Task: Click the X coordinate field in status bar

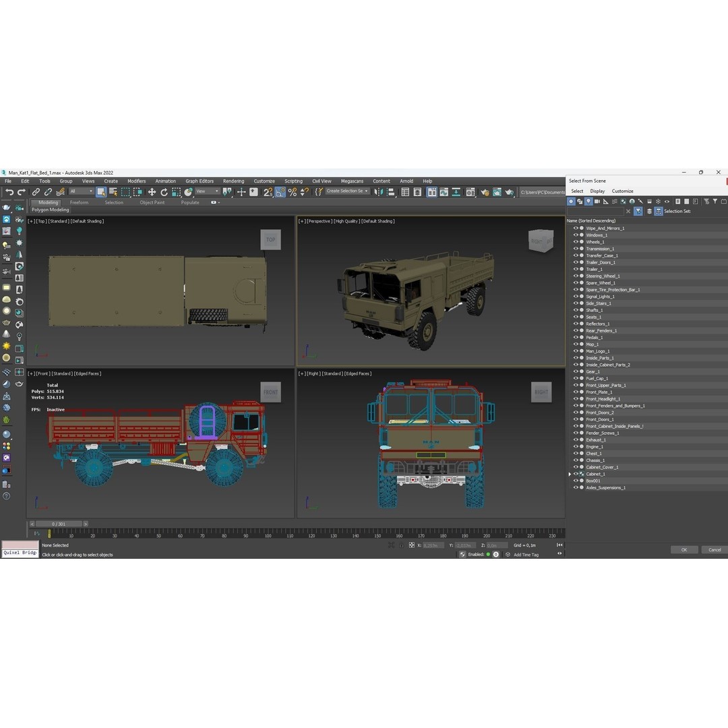Action: 433,545
